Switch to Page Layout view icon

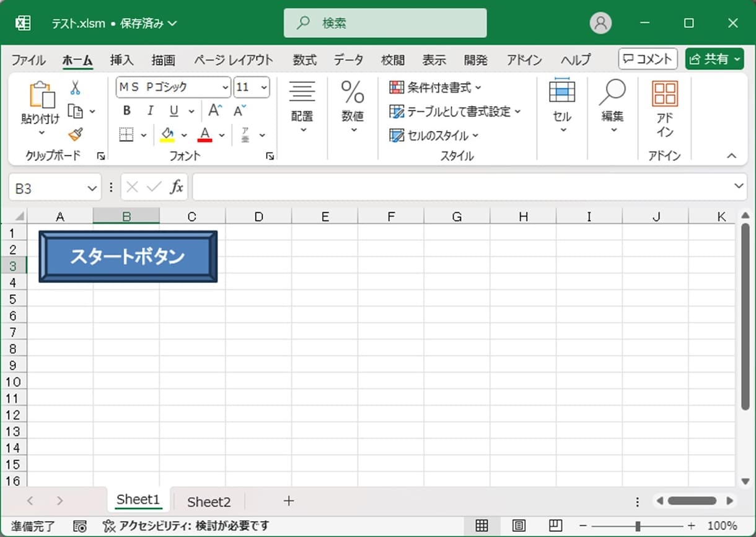pos(519,526)
